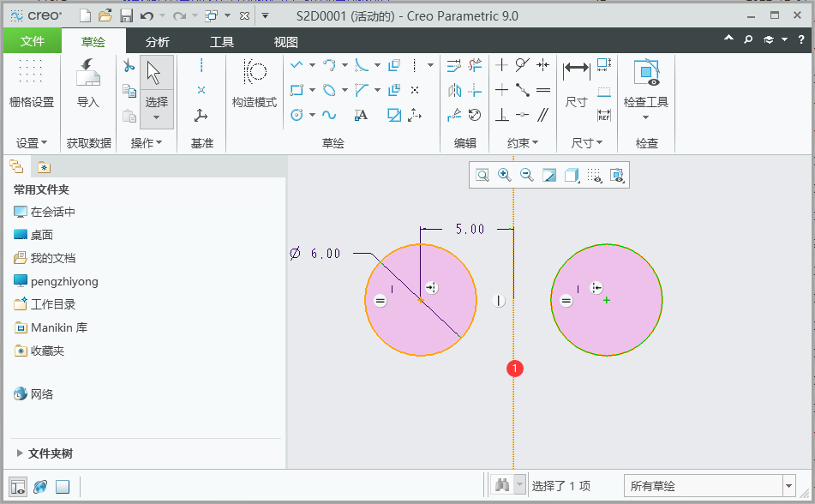This screenshot has height=504, width=815.
Task: Apply the tangent constraint
Action: tap(523, 65)
